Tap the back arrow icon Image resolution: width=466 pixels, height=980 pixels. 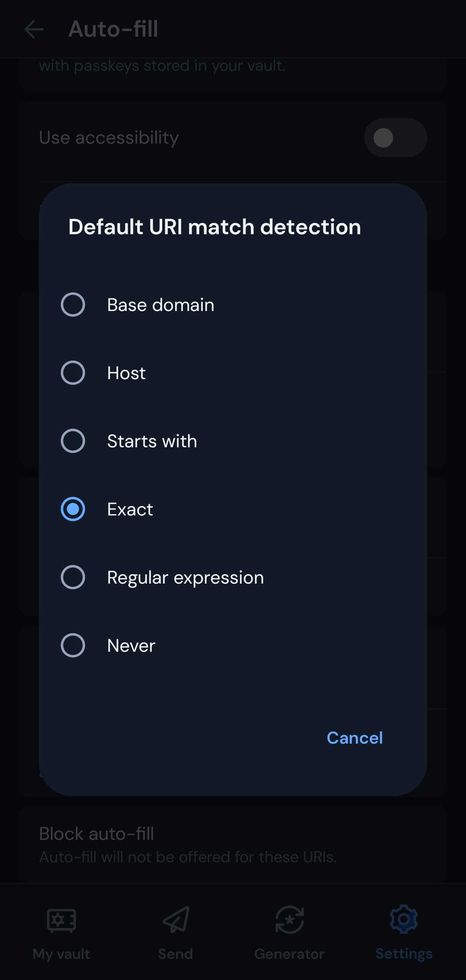tap(34, 29)
